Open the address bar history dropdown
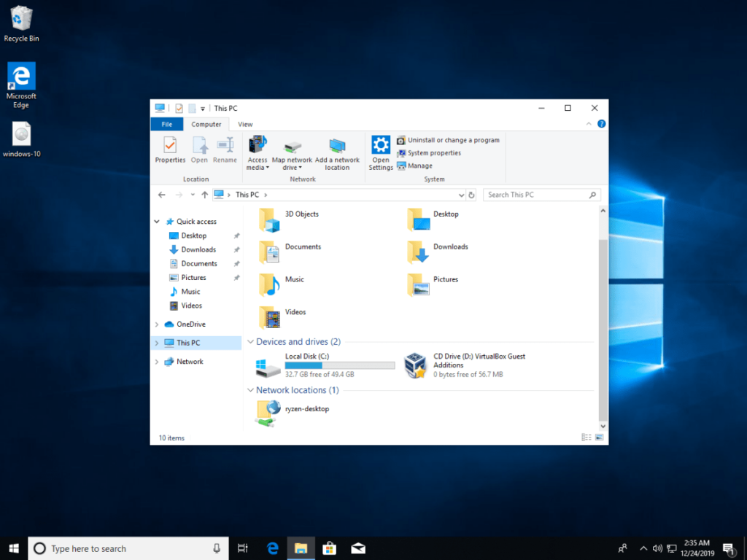The image size is (747, 560). (x=462, y=195)
